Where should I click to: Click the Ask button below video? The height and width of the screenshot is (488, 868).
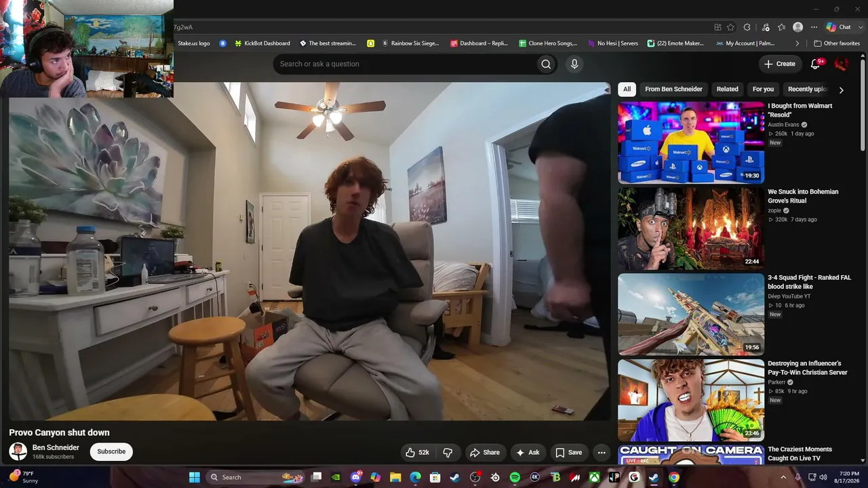(x=528, y=453)
